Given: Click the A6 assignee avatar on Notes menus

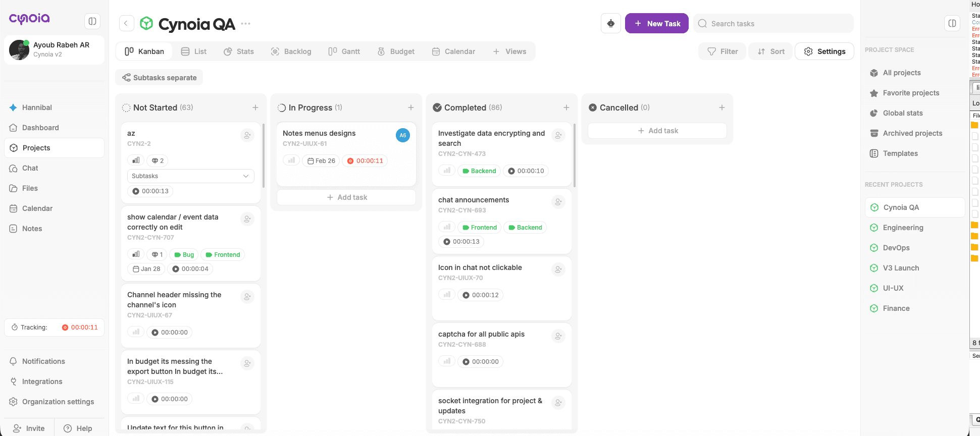Looking at the screenshot, I should [403, 135].
